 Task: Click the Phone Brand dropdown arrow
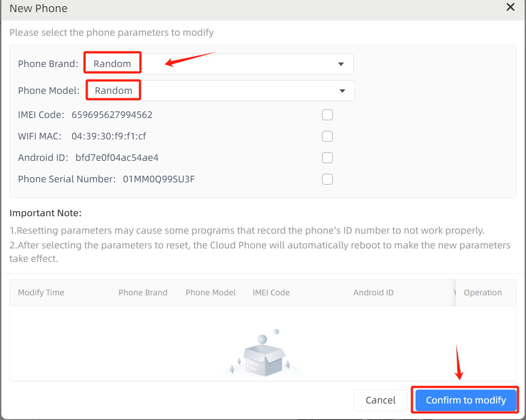tap(341, 64)
